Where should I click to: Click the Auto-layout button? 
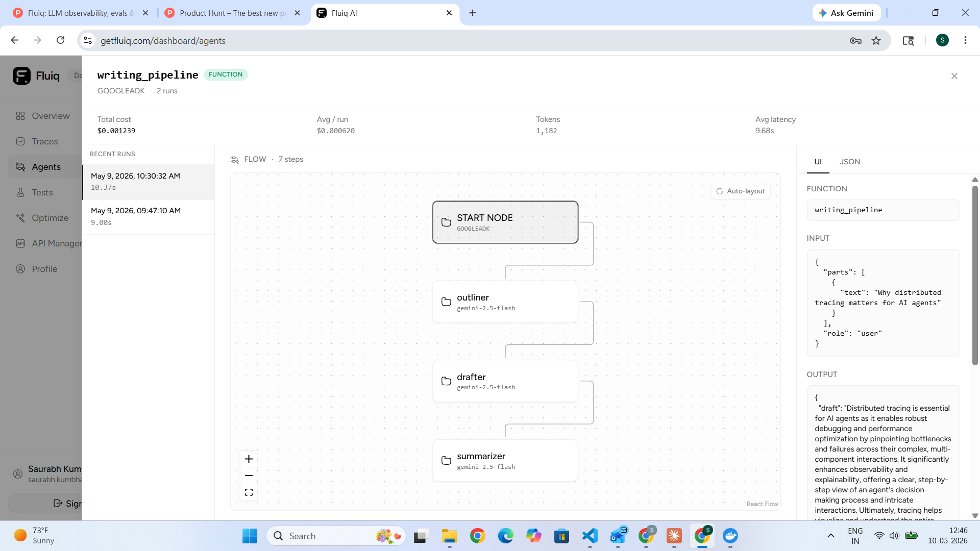[741, 191]
